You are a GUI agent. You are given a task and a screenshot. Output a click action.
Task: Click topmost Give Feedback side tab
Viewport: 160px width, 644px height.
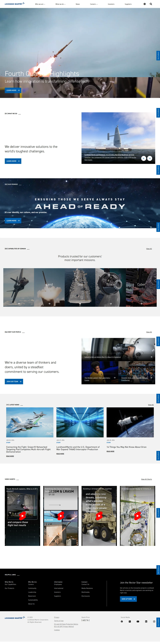point(158,55)
